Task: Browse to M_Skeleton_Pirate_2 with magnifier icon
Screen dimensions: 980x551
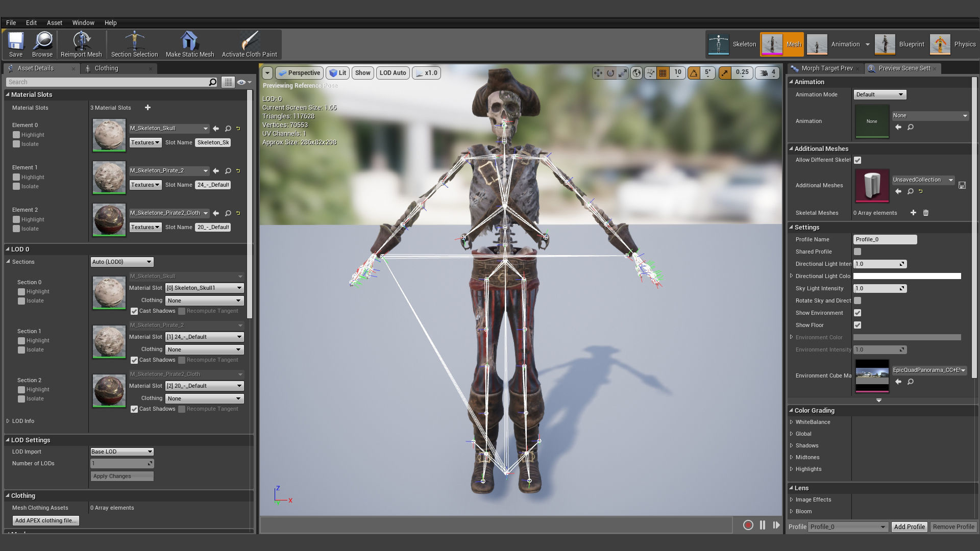Action: click(x=228, y=171)
